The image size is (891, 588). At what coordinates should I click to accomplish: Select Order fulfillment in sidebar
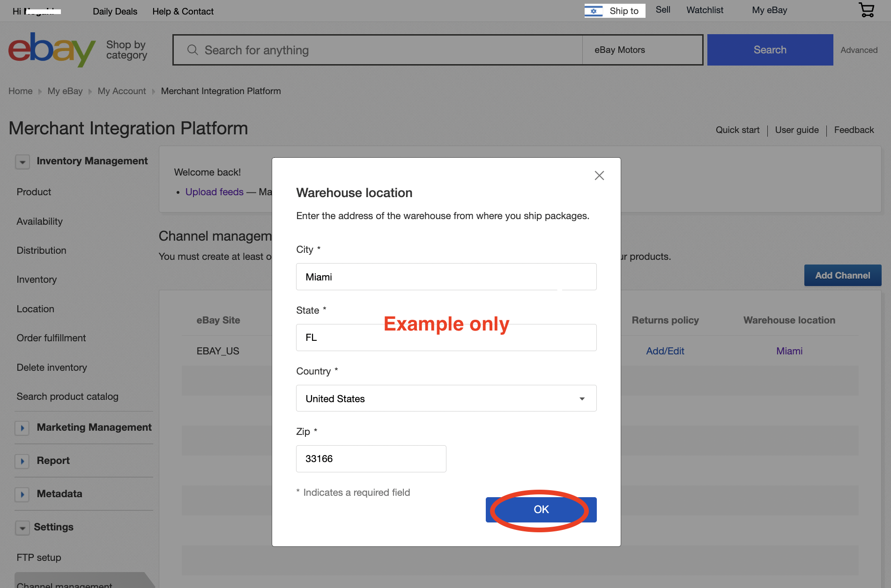(x=51, y=338)
